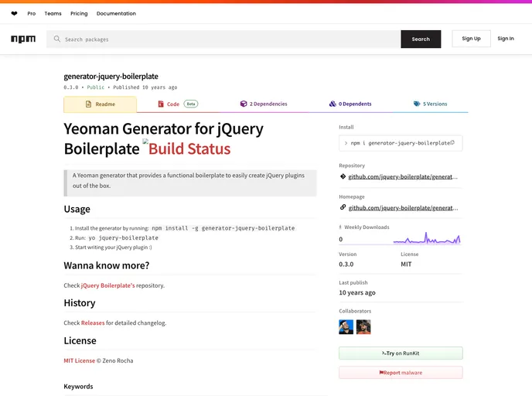Click the 'yo jquery-boilerplate' code snippet
The image size is (532, 396).
tap(124, 238)
